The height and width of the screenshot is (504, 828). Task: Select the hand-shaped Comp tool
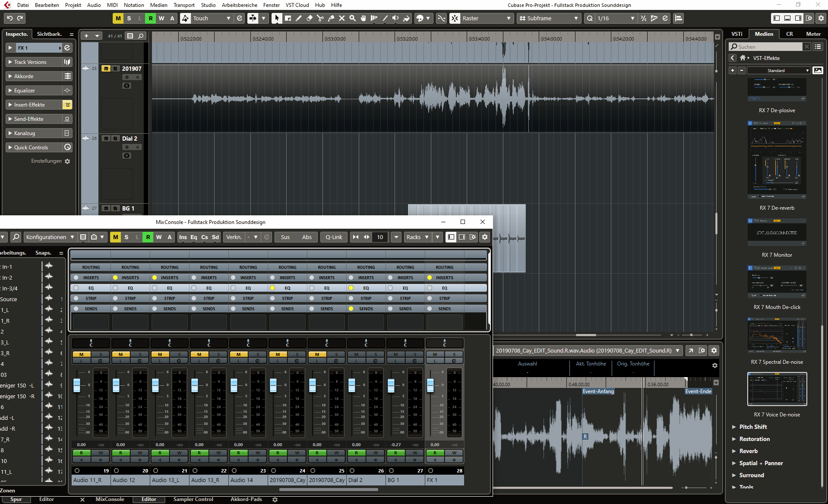363,18
